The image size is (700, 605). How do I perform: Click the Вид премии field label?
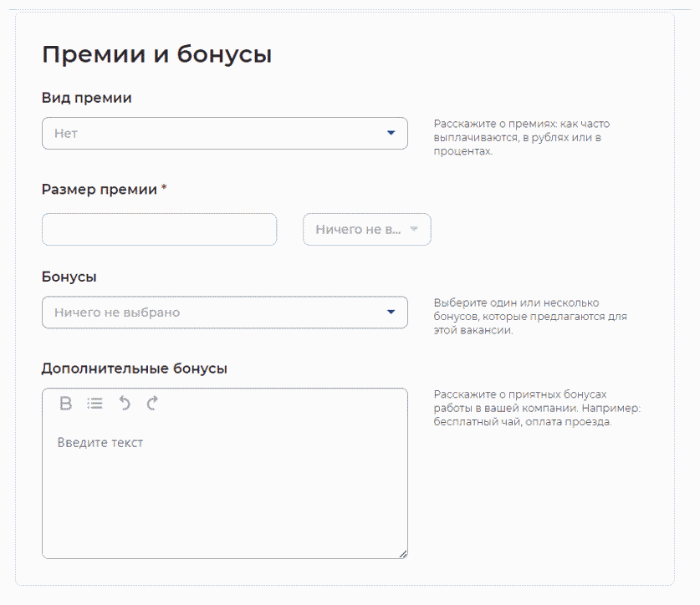coord(87,98)
